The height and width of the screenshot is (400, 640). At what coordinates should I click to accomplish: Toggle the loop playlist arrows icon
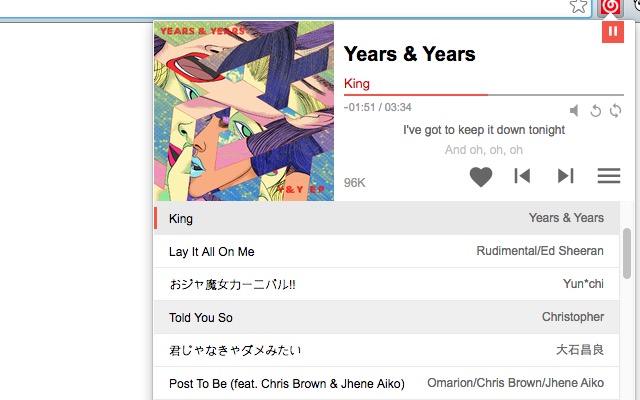[x=615, y=110]
